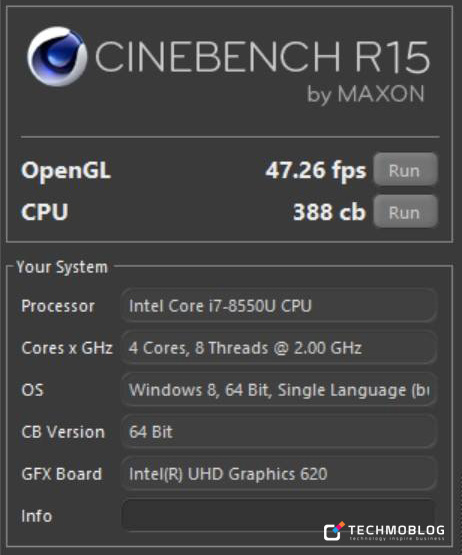Click the CB Version 64 Bit field

point(279,432)
